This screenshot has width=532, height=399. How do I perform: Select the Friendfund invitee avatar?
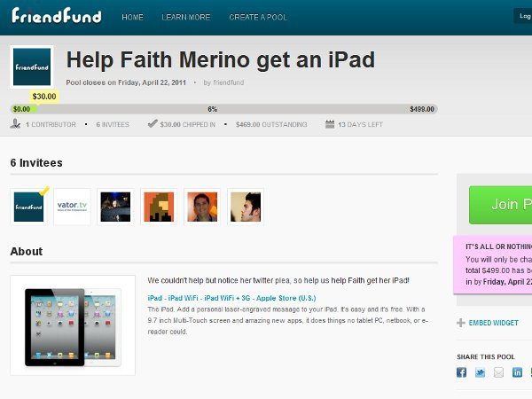coord(29,207)
